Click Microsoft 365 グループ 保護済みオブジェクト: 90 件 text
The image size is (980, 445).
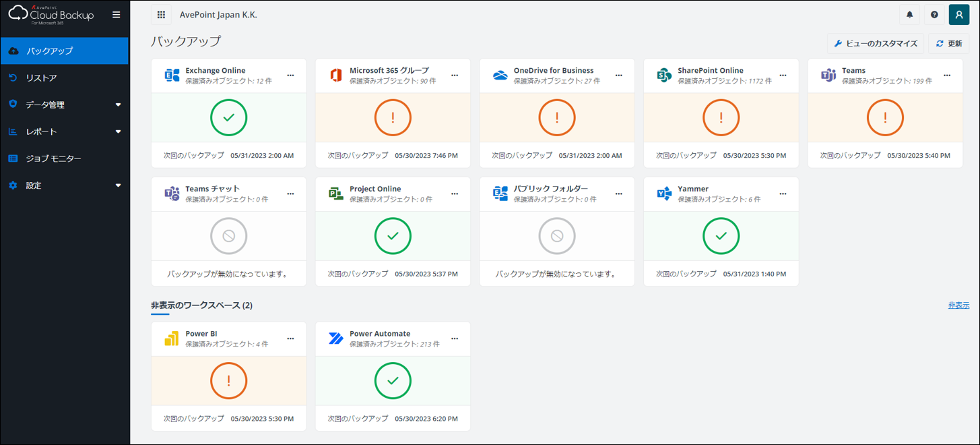tap(393, 81)
